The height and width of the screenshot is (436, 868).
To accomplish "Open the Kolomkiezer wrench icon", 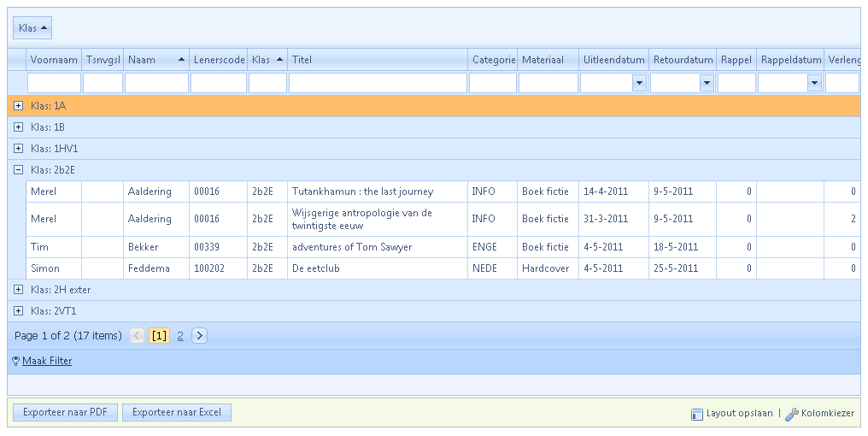I will tap(792, 414).
